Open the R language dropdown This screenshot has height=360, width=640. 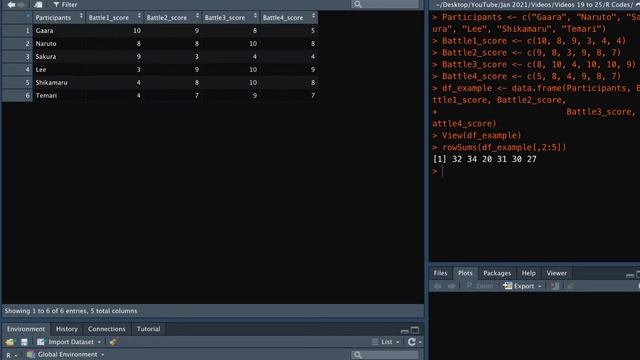pos(11,355)
